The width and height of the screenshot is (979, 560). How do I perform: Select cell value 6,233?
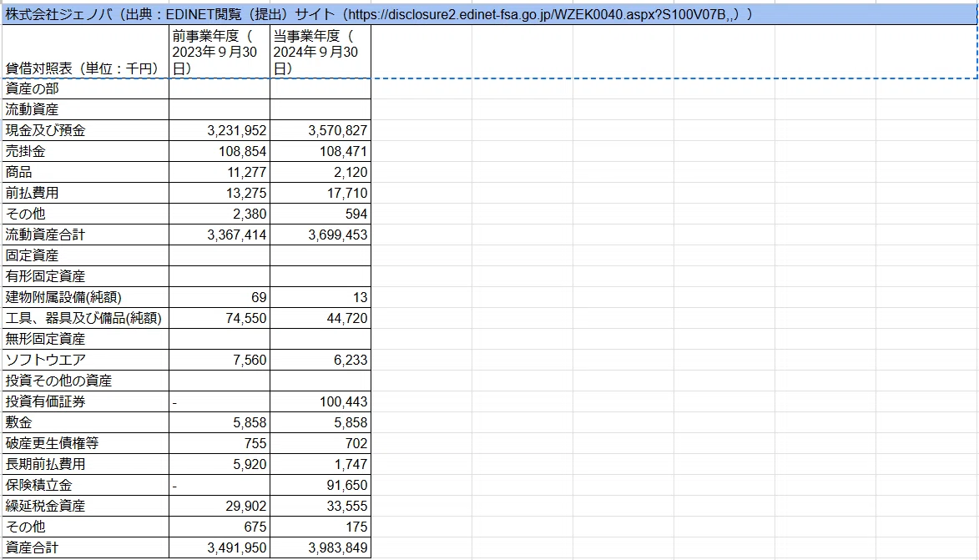(x=320, y=361)
